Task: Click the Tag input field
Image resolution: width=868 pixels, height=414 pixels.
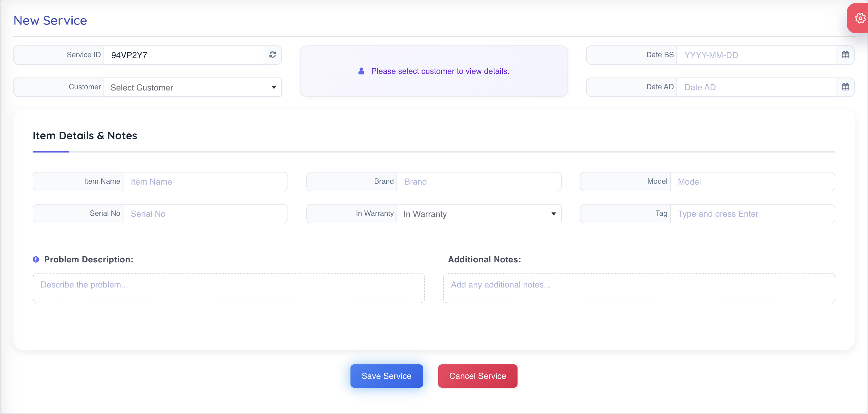Action: point(752,214)
